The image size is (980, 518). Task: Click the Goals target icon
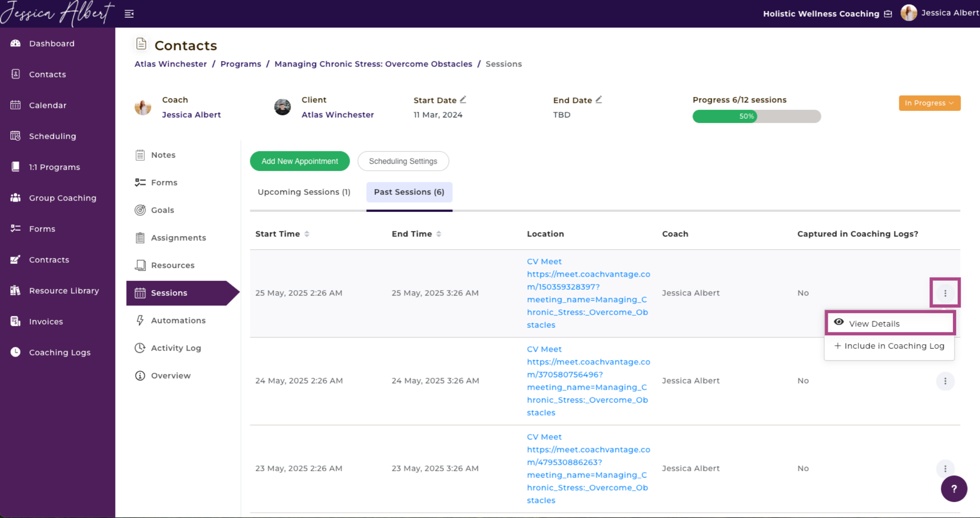(140, 210)
